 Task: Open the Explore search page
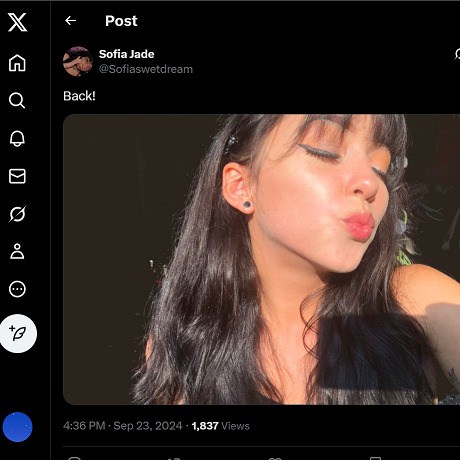(x=17, y=100)
